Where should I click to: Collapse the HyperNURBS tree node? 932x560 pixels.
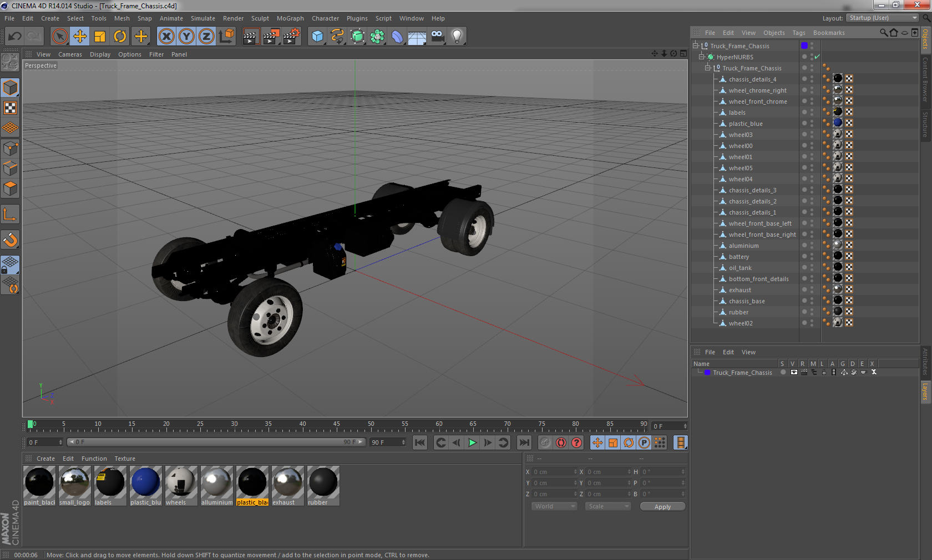tap(702, 57)
